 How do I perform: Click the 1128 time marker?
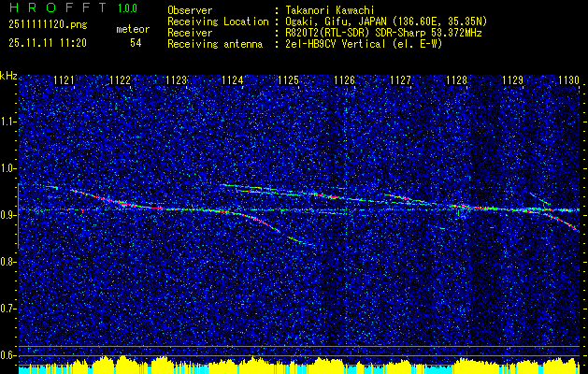tap(457, 79)
